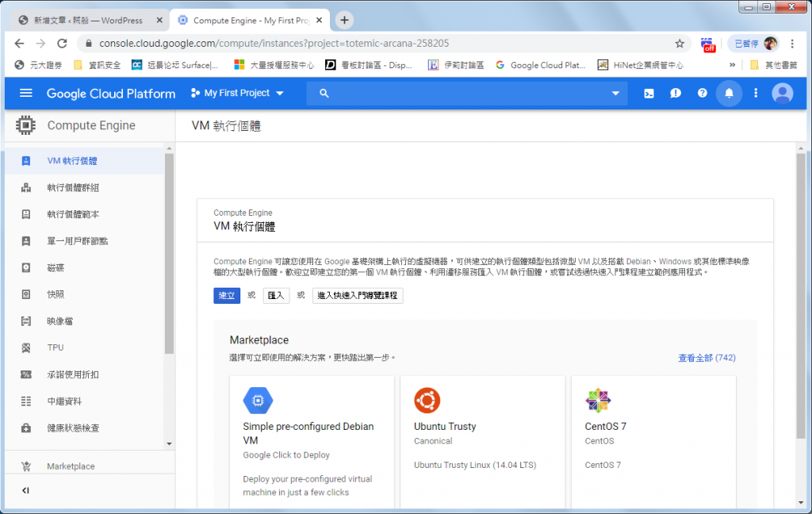
Task: Open 中繼資料 in sidebar
Action: [x=86, y=401]
